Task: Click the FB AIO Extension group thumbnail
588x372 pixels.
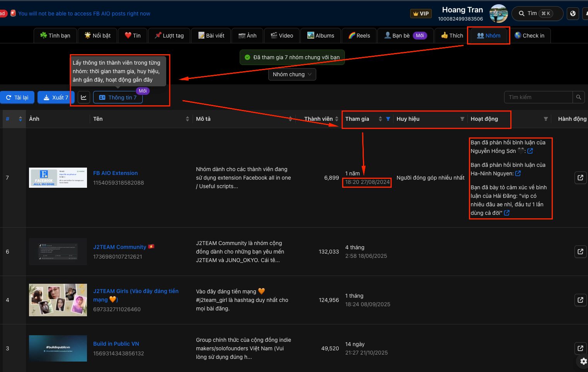Action: [x=58, y=178]
